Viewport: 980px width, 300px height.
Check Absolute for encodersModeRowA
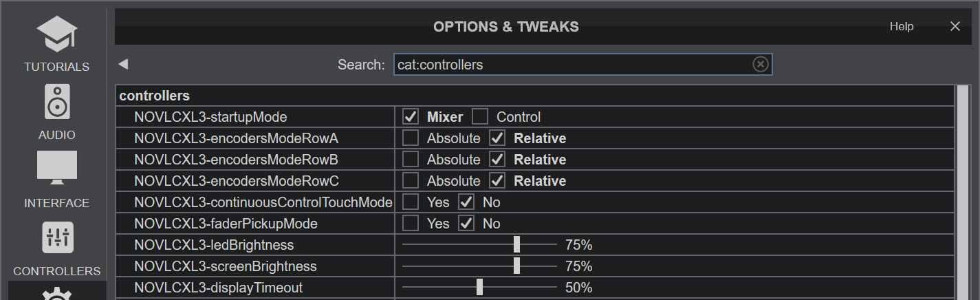(x=411, y=138)
